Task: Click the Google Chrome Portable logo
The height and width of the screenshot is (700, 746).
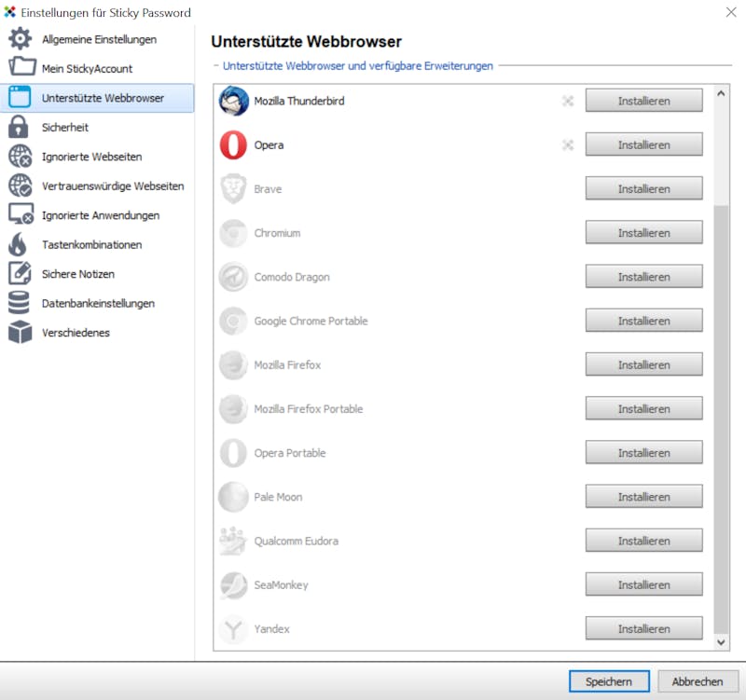Action: [x=233, y=321]
